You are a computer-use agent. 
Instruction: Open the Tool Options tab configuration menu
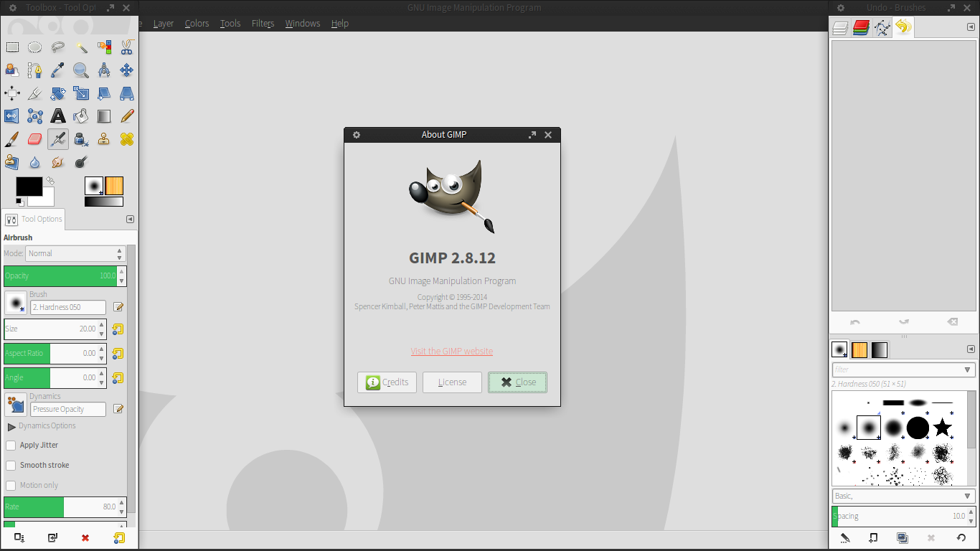[x=130, y=220]
